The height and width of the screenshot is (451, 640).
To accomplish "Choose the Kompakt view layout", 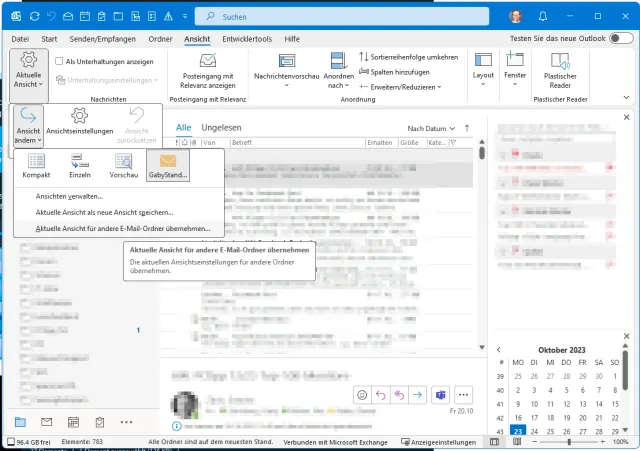I will pyautogui.click(x=36, y=165).
